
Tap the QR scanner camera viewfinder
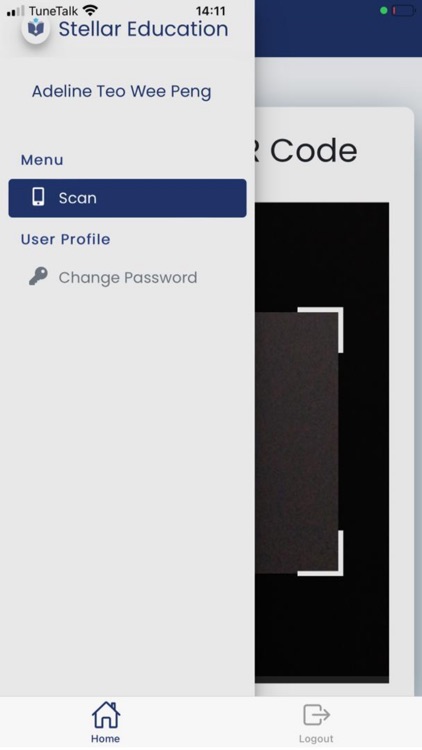(x=322, y=442)
